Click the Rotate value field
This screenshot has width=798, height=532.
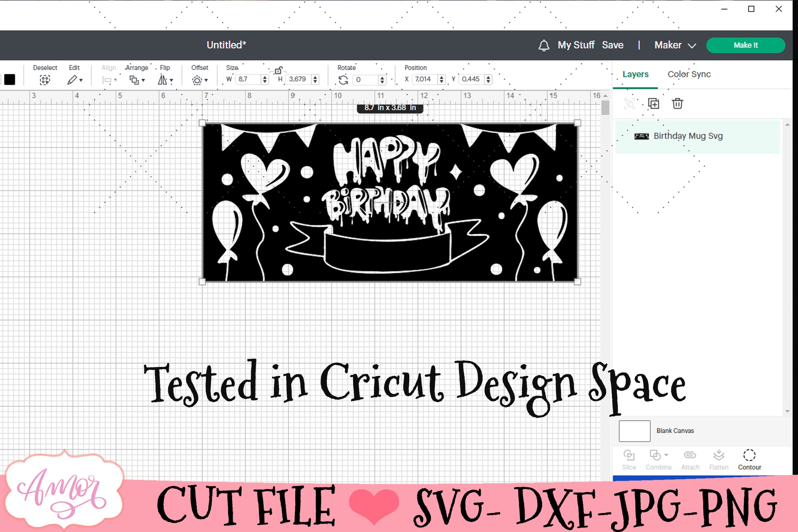pyautogui.click(x=365, y=80)
